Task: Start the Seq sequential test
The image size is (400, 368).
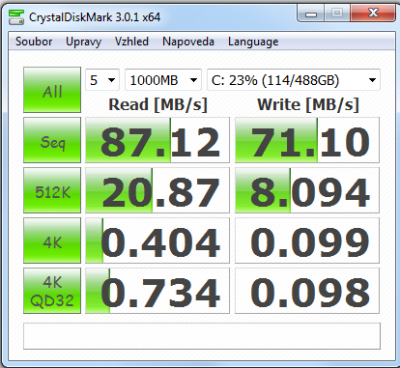Action: tap(52, 140)
